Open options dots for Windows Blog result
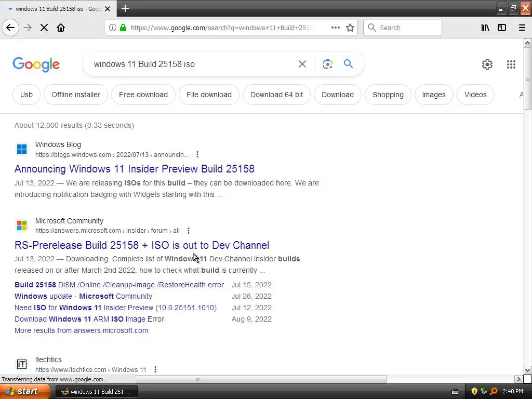This screenshot has height=399, width=532. pyautogui.click(x=197, y=155)
